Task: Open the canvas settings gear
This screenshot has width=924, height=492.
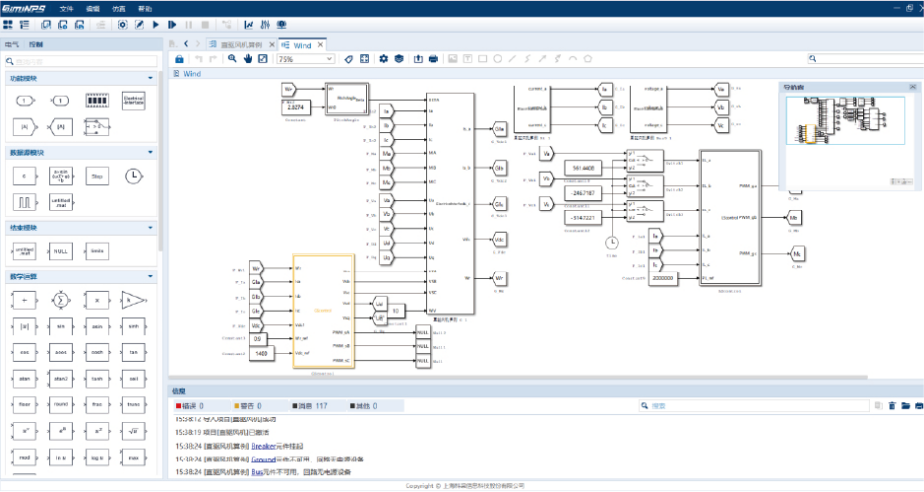Action: coord(384,59)
